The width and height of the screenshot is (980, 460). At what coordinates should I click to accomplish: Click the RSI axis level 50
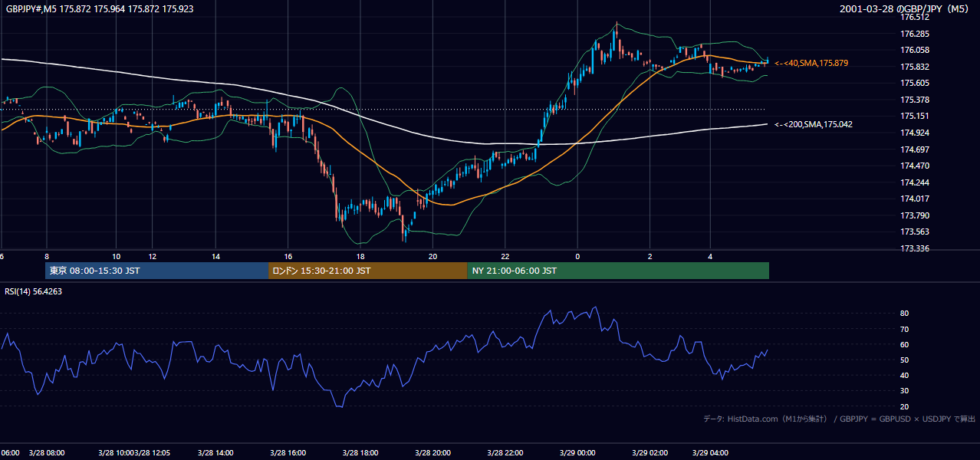point(904,360)
